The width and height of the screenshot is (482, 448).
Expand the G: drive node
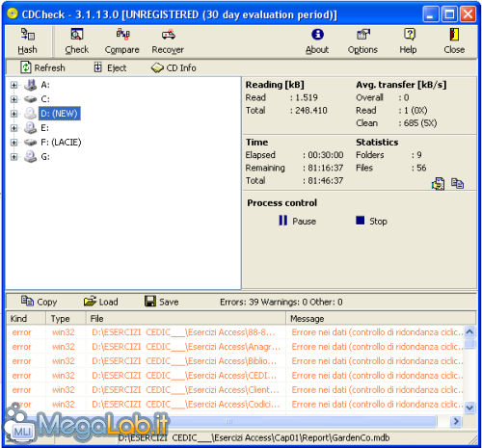13,157
